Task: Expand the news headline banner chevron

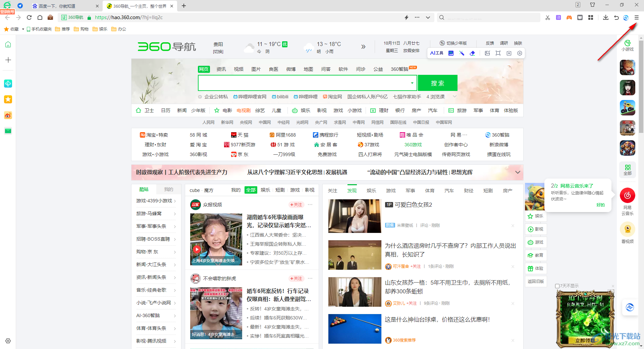Action: pos(518,172)
